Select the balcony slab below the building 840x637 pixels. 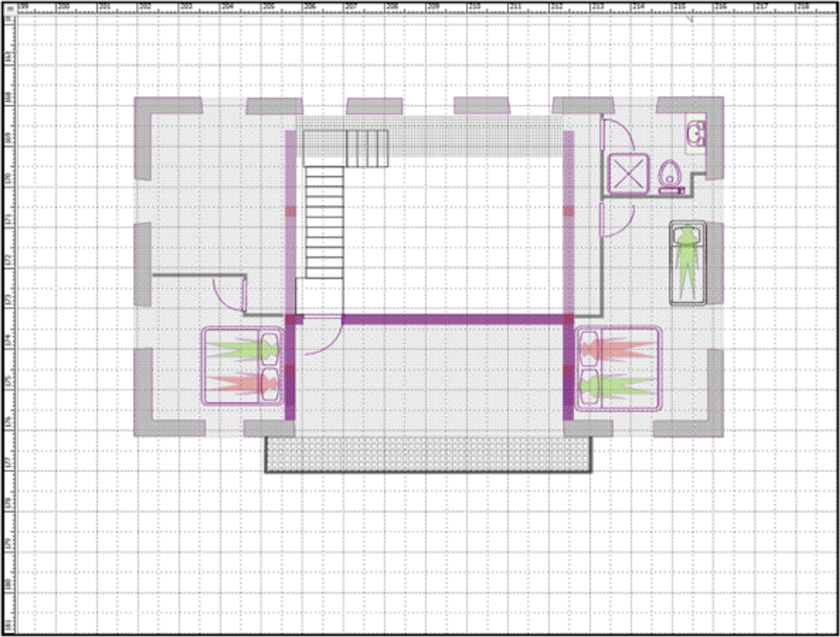428,454
